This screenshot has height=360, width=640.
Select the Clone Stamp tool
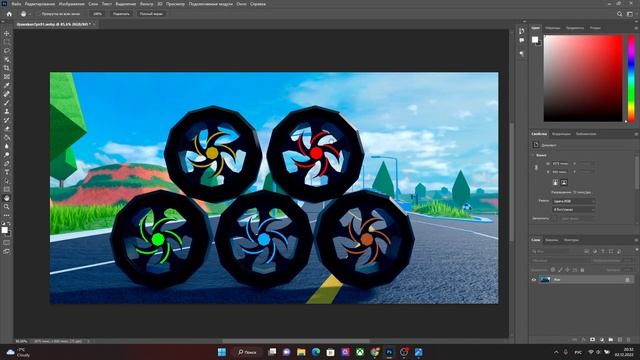point(7,111)
